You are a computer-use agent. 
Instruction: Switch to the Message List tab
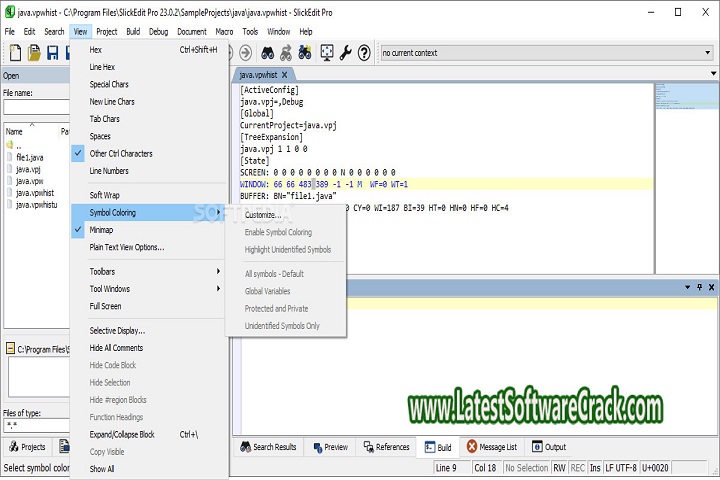pyautogui.click(x=492, y=447)
